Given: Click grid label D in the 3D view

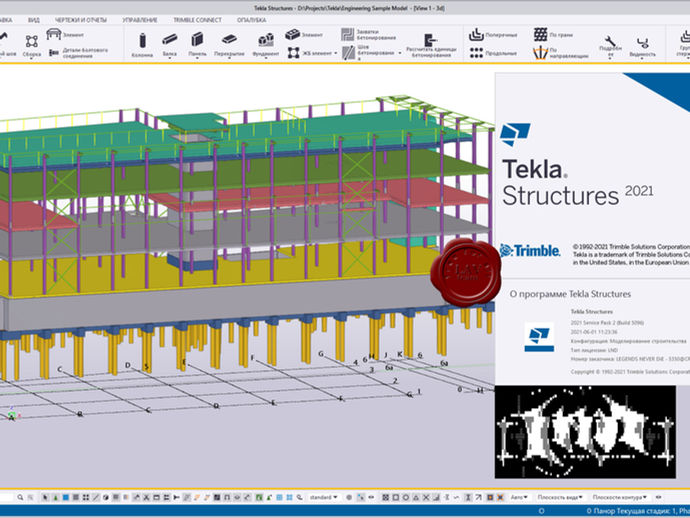Looking at the screenshot, I should [x=128, y=365].
